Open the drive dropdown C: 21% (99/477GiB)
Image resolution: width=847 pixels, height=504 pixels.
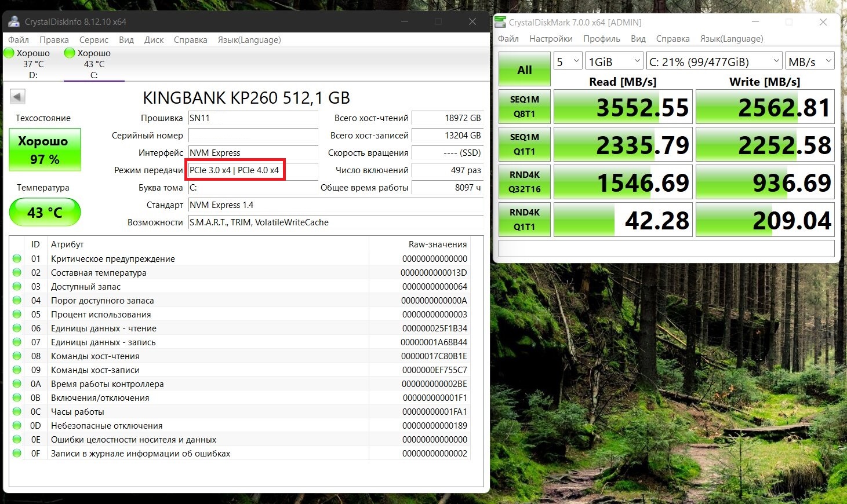(715, 61)
